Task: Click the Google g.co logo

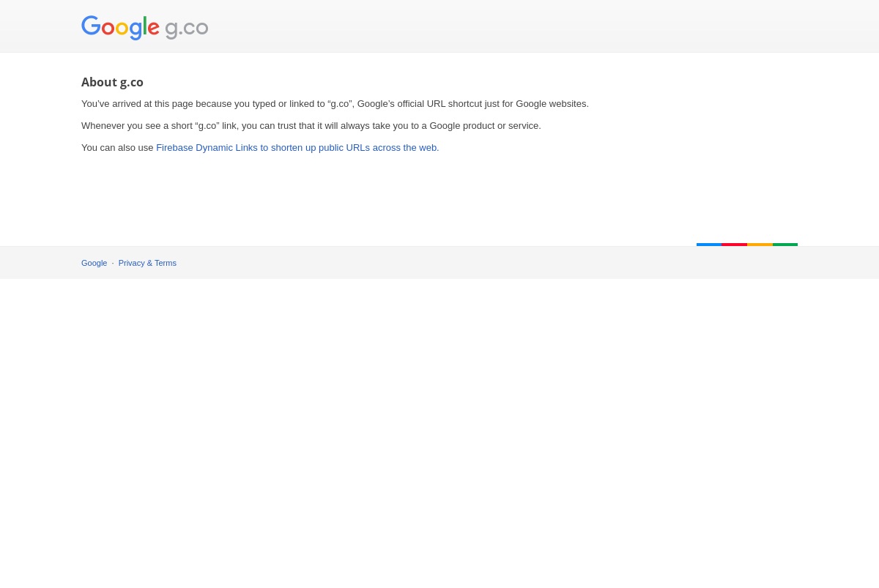Action: click(x=145, y=28)
